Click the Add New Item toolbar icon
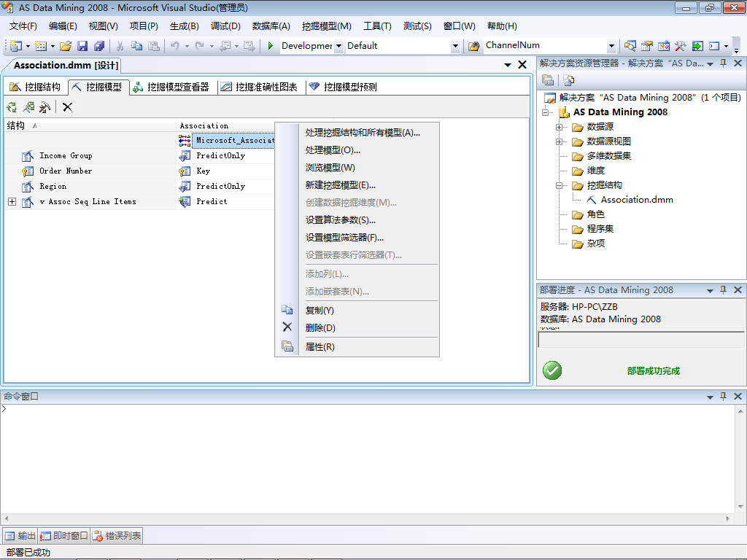 [41, 46]
